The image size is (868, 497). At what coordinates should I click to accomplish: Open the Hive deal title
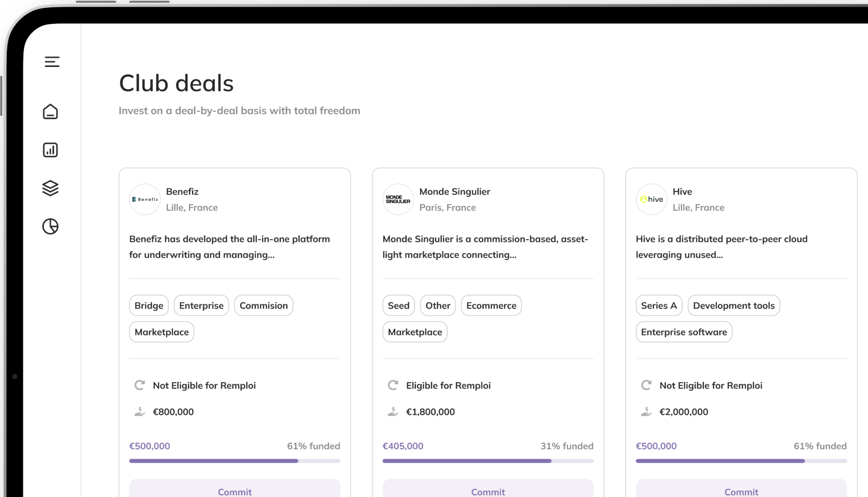682,192
